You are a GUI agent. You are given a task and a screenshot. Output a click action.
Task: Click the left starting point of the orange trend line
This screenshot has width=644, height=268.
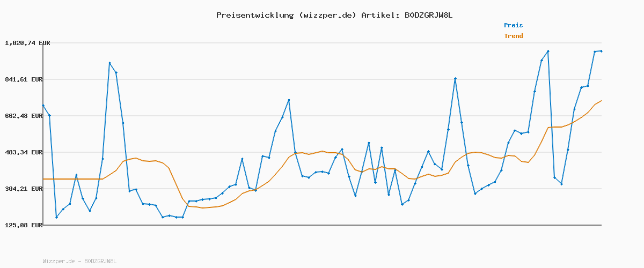43,179
